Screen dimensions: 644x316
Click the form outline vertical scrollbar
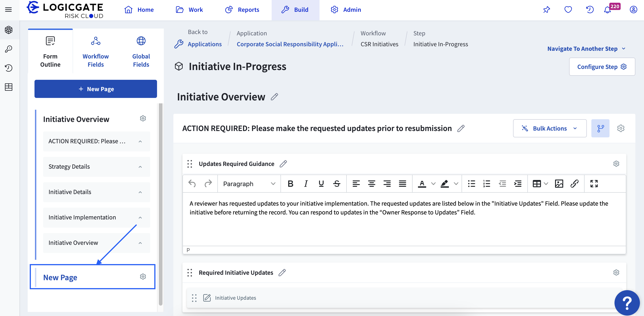click(x=160, y=204)
